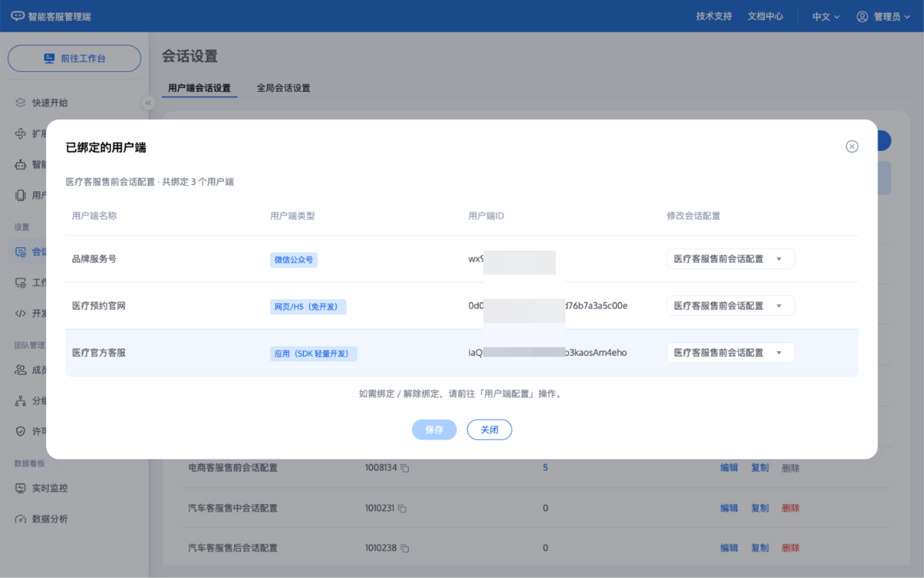This screenshot has width=924, height=578.
Task: Click the 管理员 user avatar icon
Action: click(862, 17)
